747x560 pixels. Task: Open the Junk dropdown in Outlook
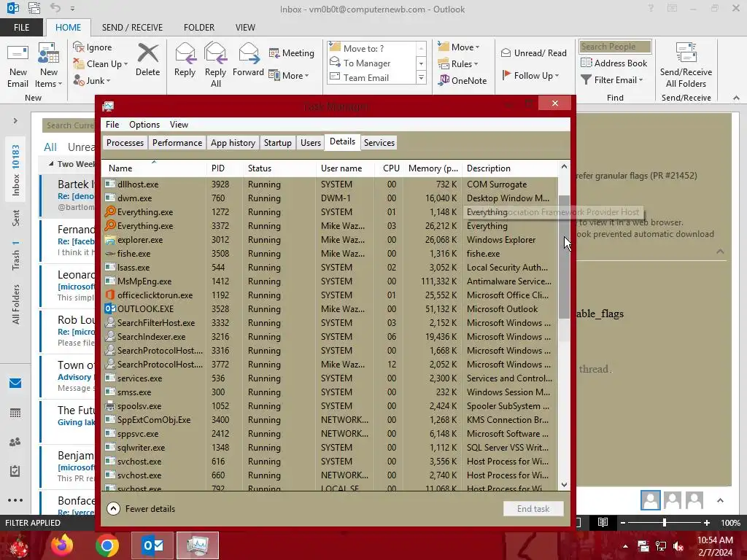point(92,80)
